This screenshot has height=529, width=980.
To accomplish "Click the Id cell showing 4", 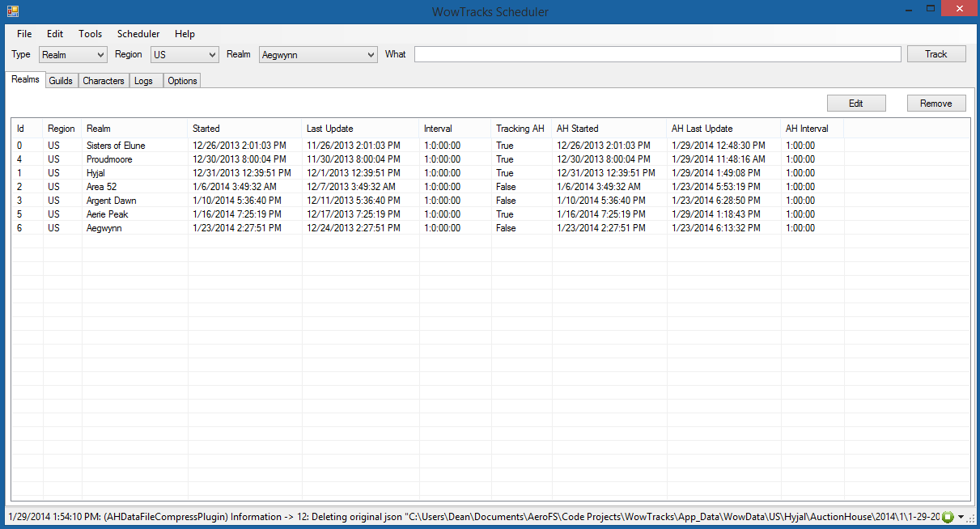I will (20, 159).
